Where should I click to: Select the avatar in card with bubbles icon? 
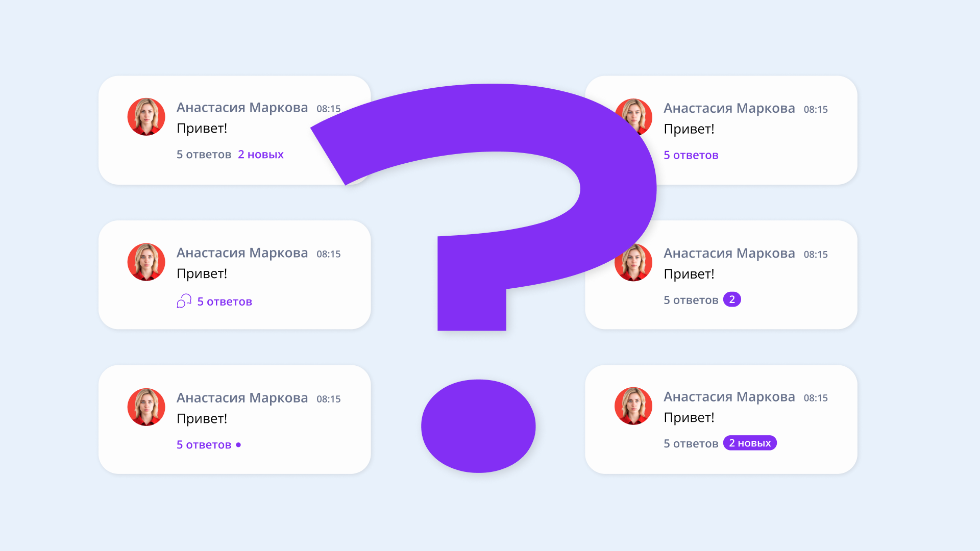(x=146, y=262)
